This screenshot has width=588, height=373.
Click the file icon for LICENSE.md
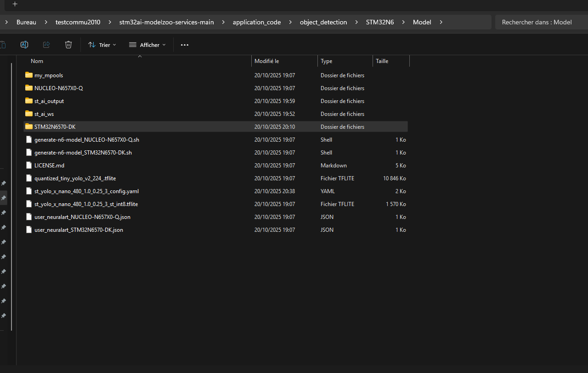click(29, 165)
